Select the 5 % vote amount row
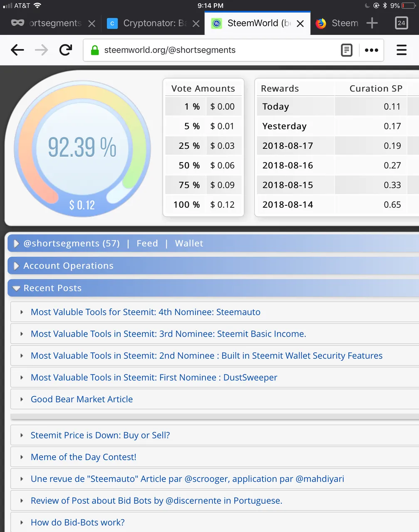This screenshot has height=532, width=419. (x=203, y=126)
